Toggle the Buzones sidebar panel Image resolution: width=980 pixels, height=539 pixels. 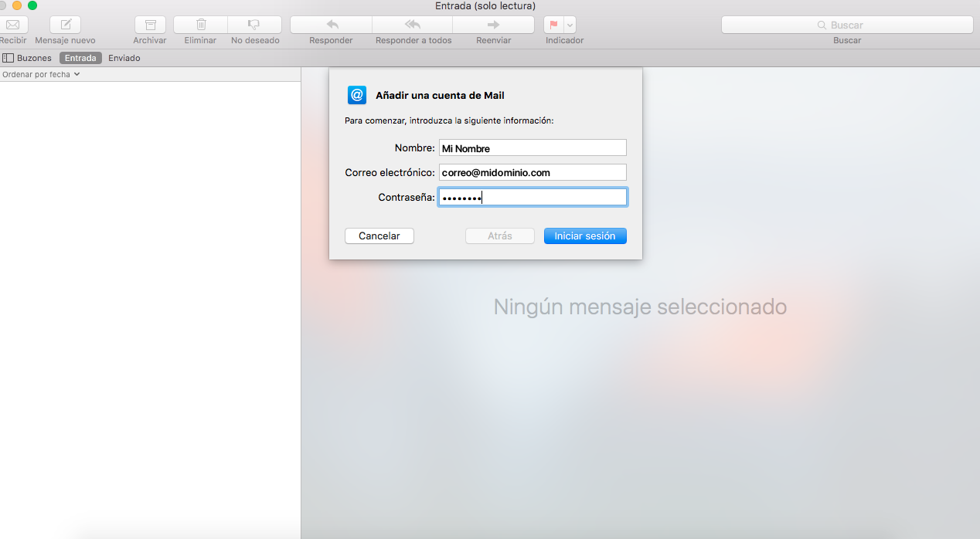[x=27, y=58]
